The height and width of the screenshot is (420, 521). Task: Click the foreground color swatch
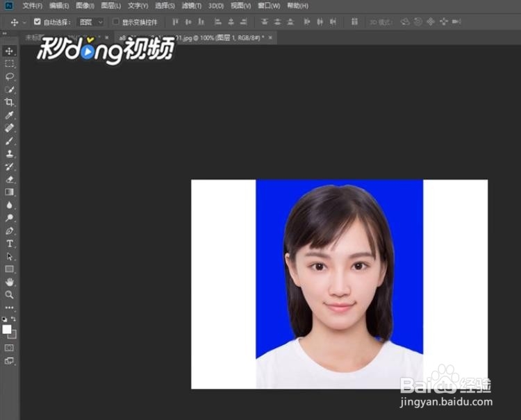(x=7, y=329)
